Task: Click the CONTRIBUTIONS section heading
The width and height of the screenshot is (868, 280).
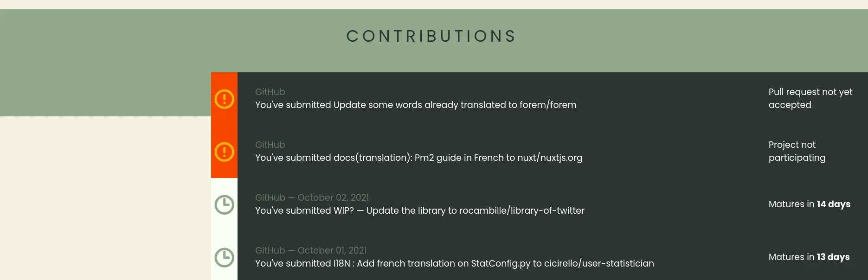Action: tap(431, 36)
